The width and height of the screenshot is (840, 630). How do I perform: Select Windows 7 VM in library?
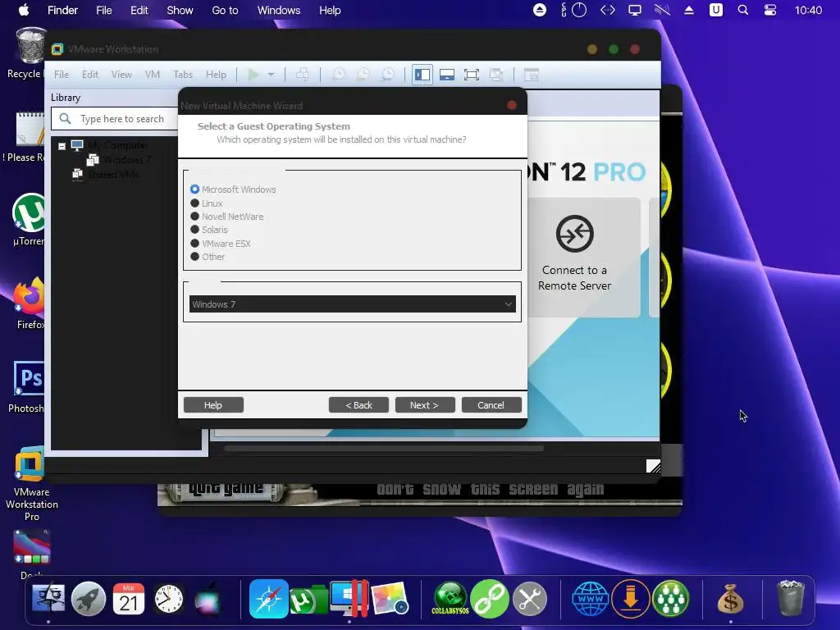(x=120, y=160)
